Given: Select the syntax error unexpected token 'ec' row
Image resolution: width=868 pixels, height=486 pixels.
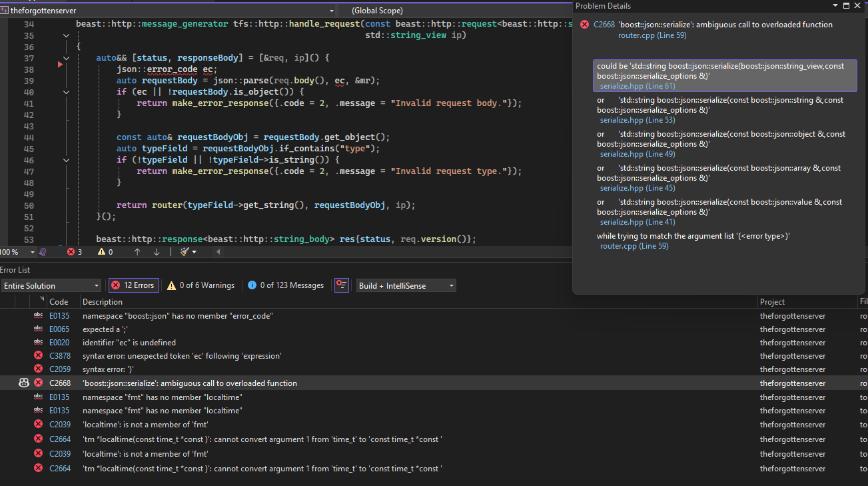Looking at the screenshot, I should click(434, 356).
